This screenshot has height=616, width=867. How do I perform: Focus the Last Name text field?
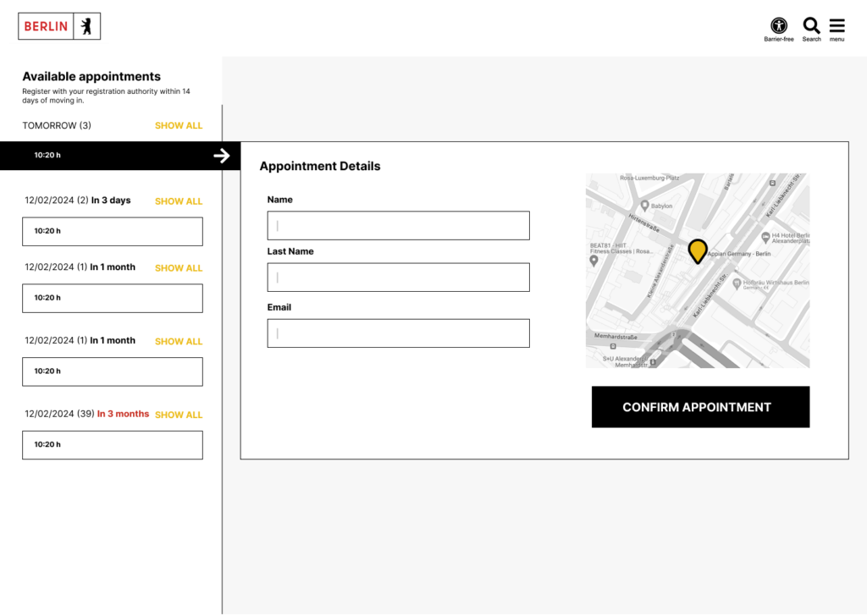tap(398, 278)
